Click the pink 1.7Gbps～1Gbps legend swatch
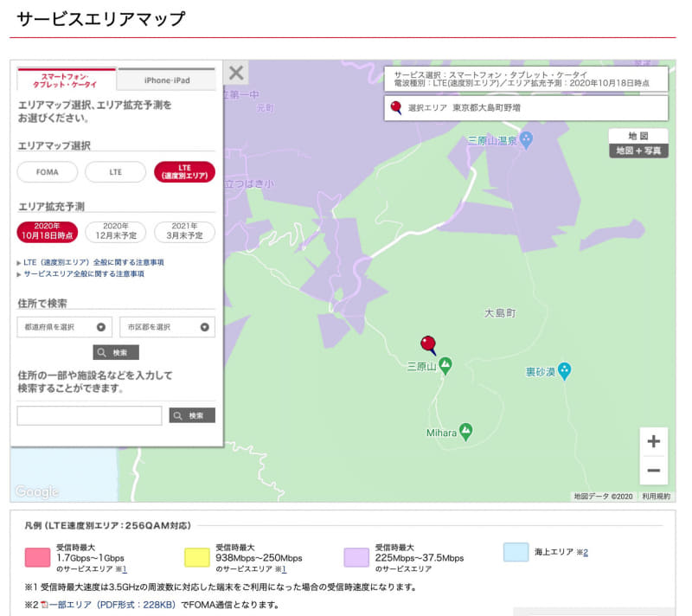This screenshot has height=616, width=692. (37, 557)
